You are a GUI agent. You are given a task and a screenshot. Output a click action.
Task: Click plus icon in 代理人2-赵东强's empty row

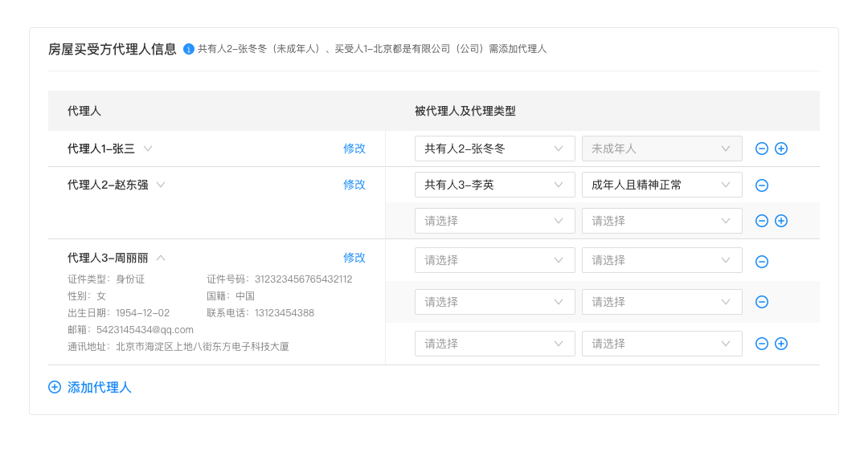(x=781, y=221)
